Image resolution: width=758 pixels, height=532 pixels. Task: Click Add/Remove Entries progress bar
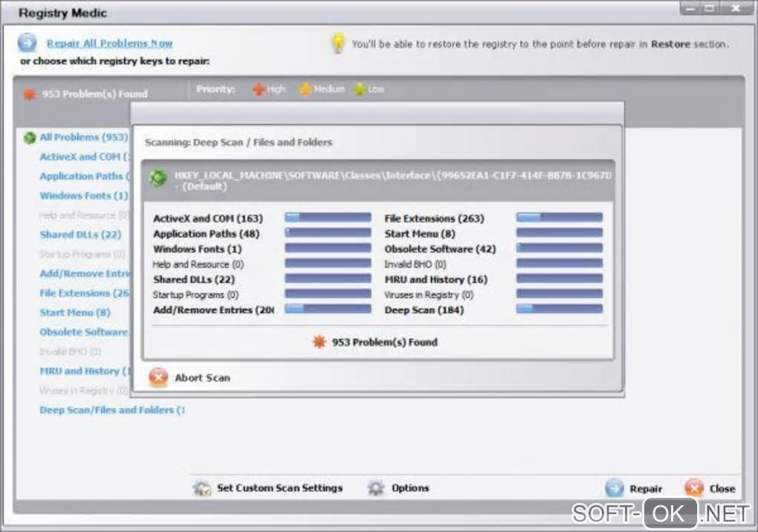pyautogui.click(x=328, y=309)
